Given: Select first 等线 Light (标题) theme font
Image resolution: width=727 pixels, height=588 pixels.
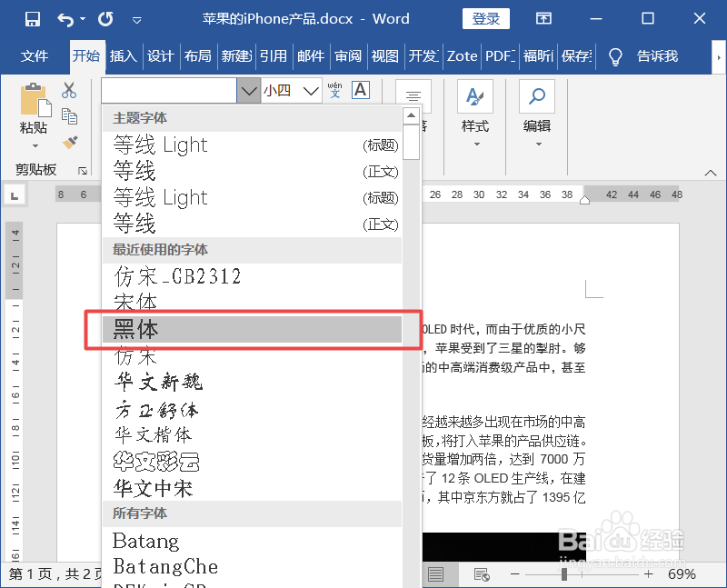Looking at the screenshot, I should pyautogui.click(x=253, y=145).
